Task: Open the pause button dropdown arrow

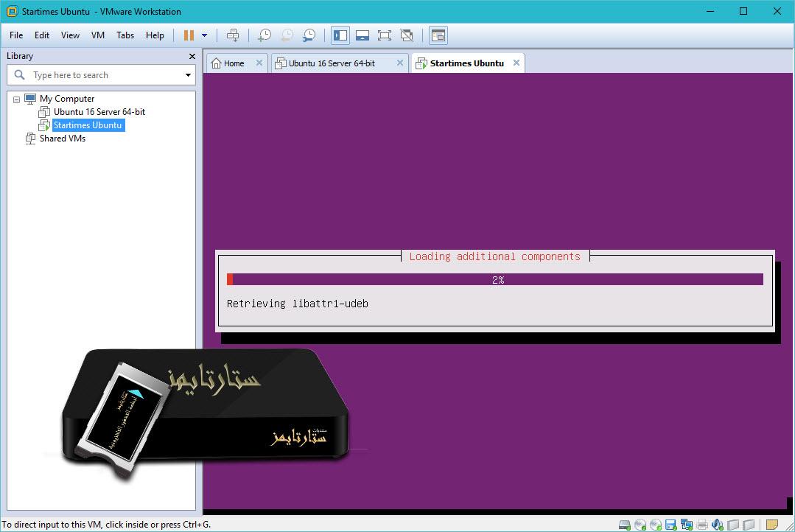Action: (203, 35)
